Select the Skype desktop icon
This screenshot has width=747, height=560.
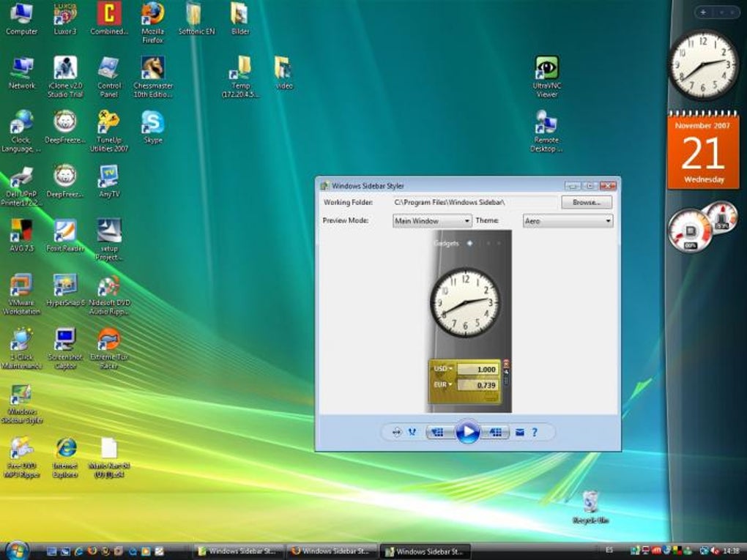[x=153, y=127]
